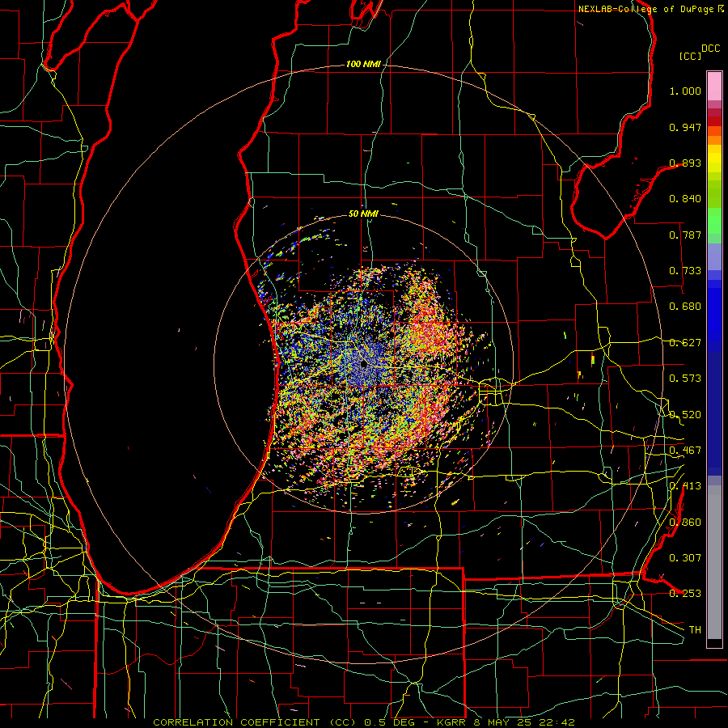Click the 0.893 legend value
Viewport: 728px width, 728px height.
coord(685,163)
